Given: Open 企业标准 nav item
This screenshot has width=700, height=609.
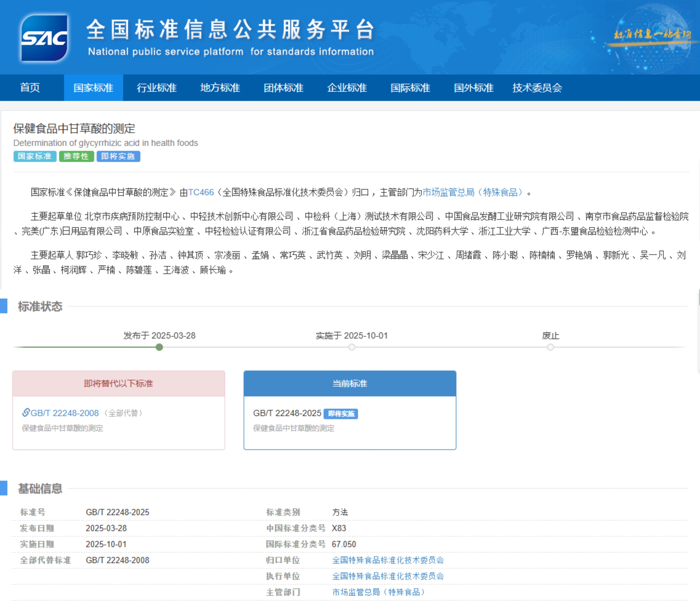Looking at the screenshot, I should tap(347, 88).
